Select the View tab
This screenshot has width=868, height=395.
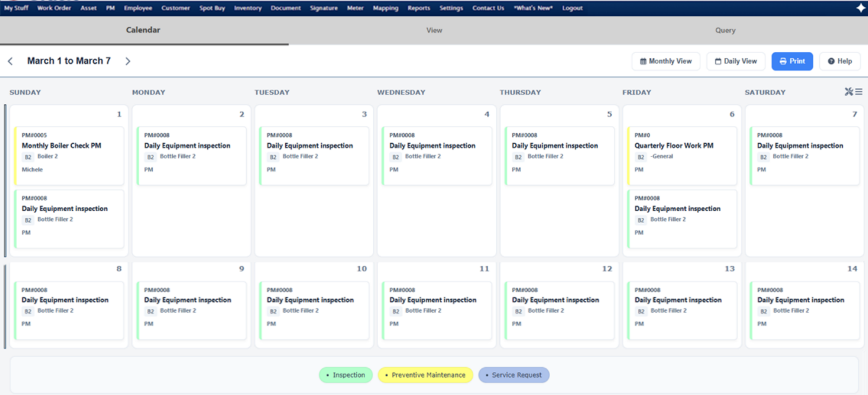coord(434,30)
